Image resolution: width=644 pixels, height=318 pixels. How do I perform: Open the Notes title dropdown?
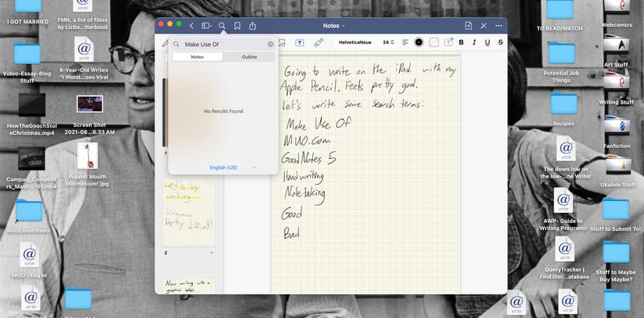[x=333, y=26]
